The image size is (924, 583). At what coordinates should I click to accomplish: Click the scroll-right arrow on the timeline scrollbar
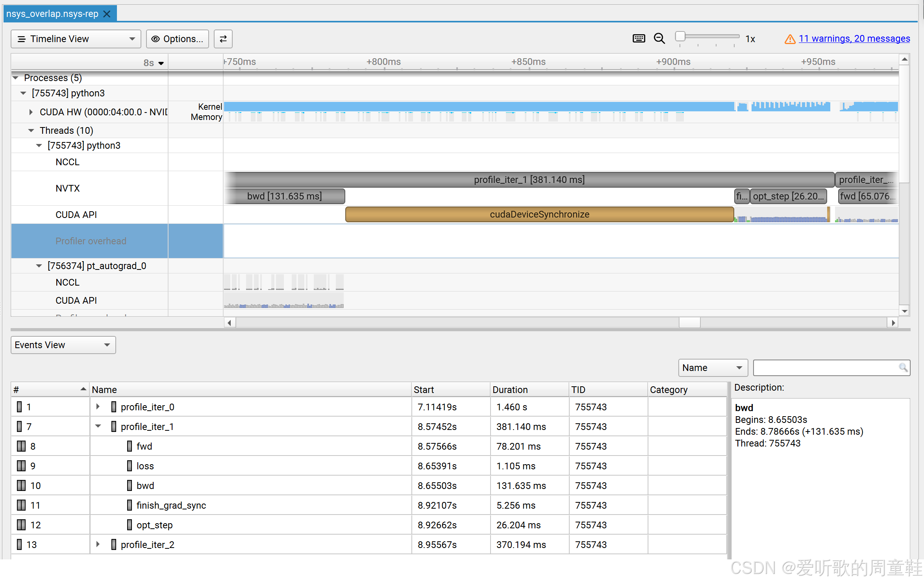click(x=893, y=323)
